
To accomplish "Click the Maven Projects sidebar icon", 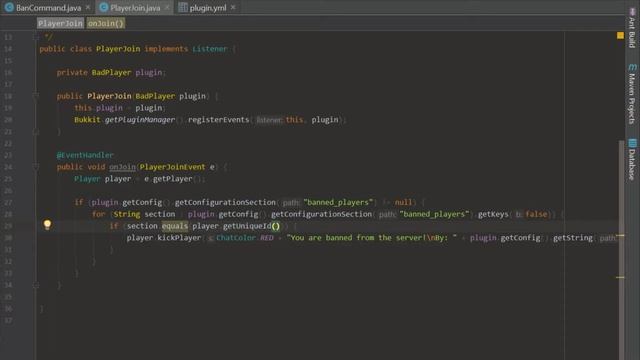I will (x=632, y=67).
